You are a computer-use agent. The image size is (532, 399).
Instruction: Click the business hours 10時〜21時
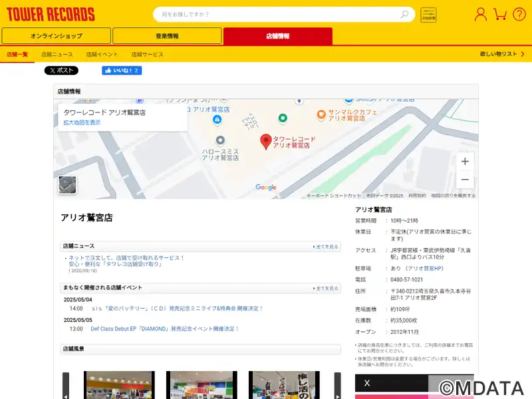pos(404,221)
